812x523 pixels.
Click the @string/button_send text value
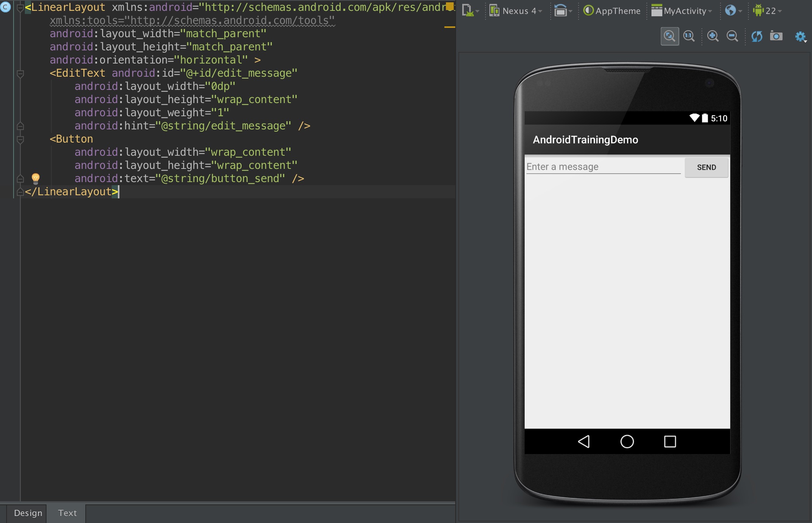click(x=220, y=179)
